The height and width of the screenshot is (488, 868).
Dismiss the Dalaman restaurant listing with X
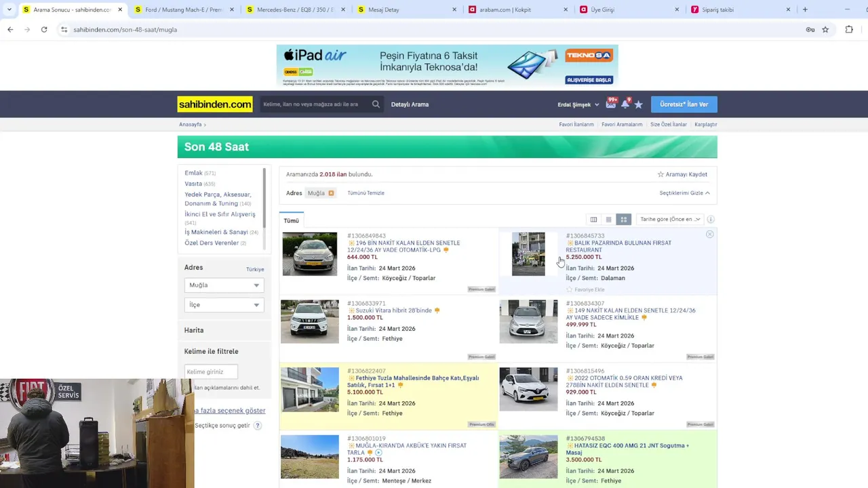709,235
